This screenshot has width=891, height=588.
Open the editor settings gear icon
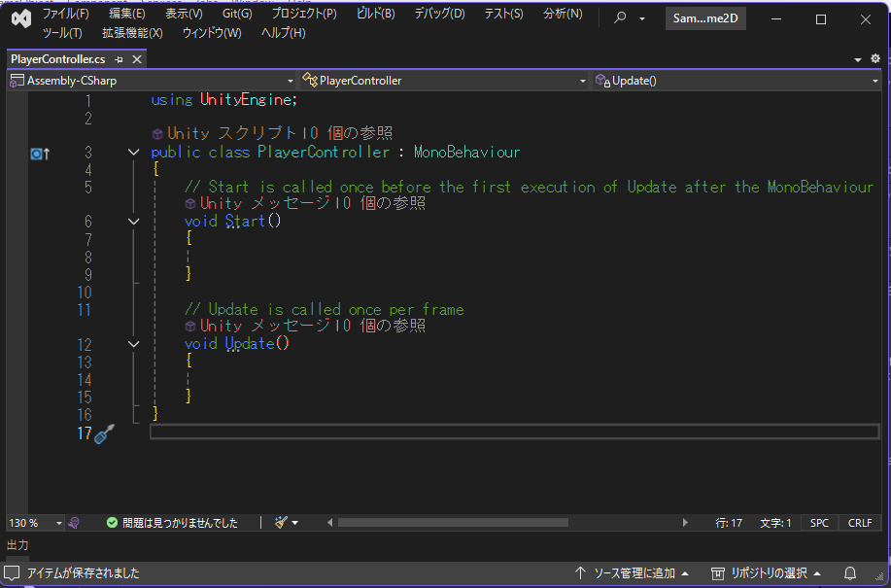point(874,59)
